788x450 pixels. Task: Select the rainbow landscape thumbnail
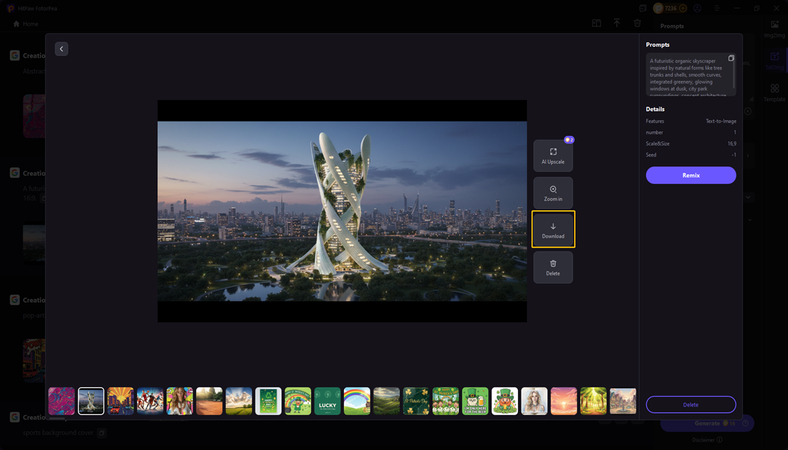click(x=357, y=401)
